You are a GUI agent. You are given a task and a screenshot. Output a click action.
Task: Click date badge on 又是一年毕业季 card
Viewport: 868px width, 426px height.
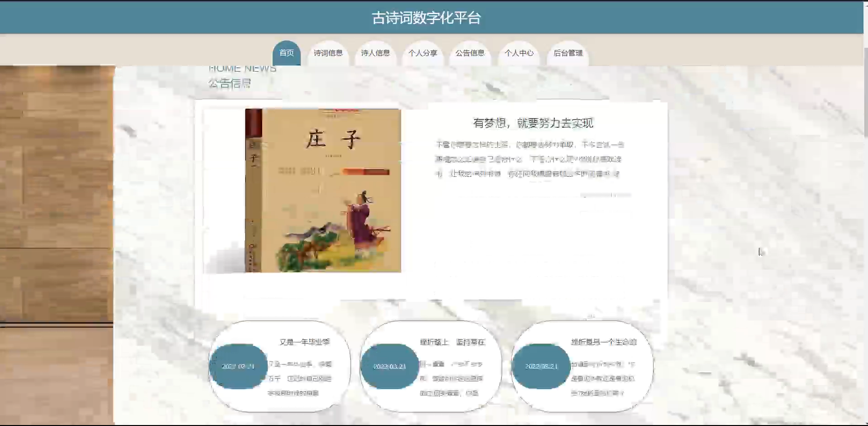[238, 366]
